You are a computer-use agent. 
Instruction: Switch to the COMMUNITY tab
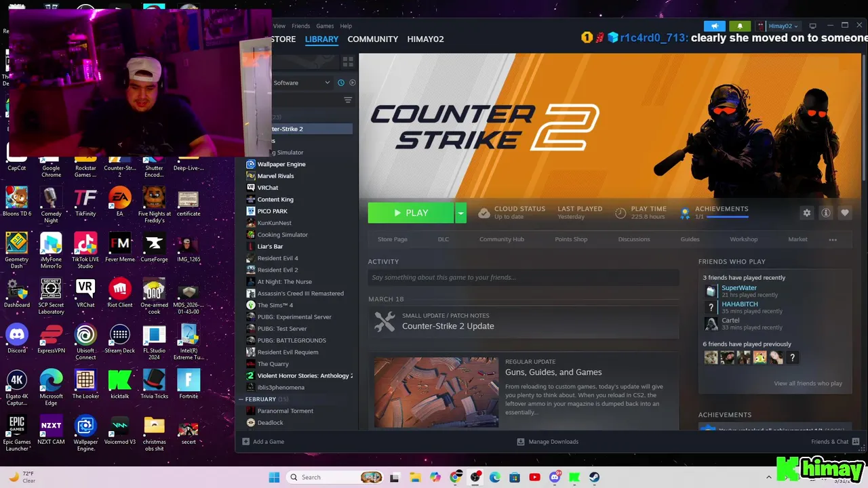372,39
